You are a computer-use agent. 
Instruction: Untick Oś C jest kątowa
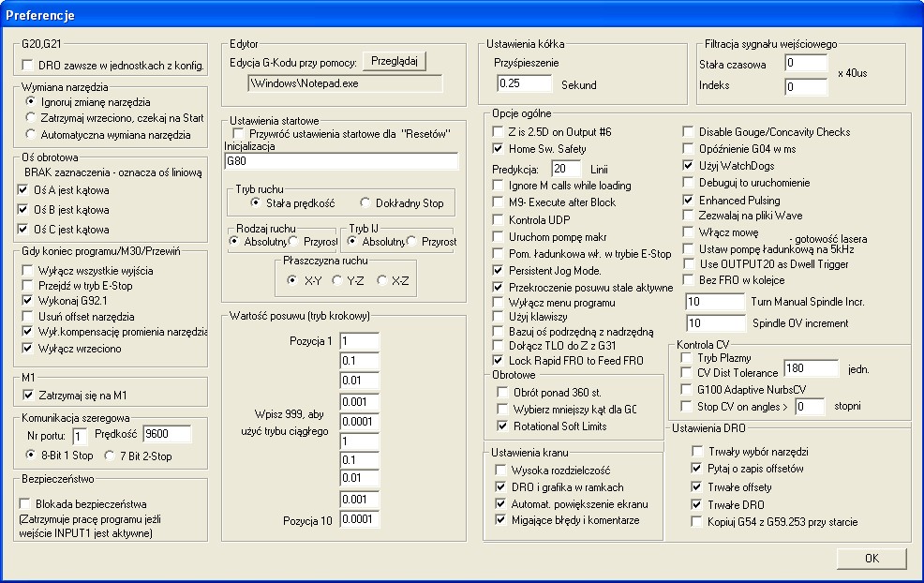click(23, 229)
